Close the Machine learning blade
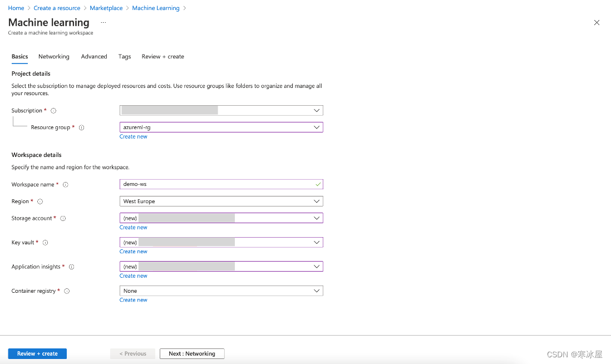 [597, 23]
